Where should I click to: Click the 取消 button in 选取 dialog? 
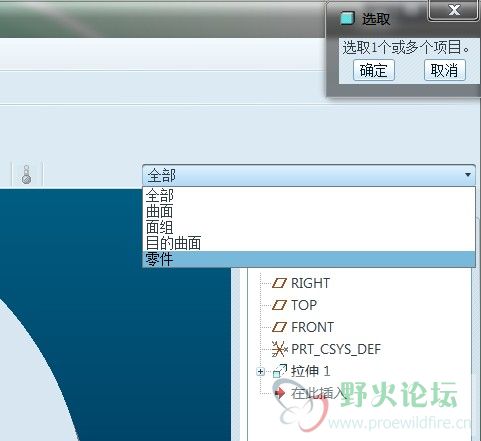click(445, 70)
